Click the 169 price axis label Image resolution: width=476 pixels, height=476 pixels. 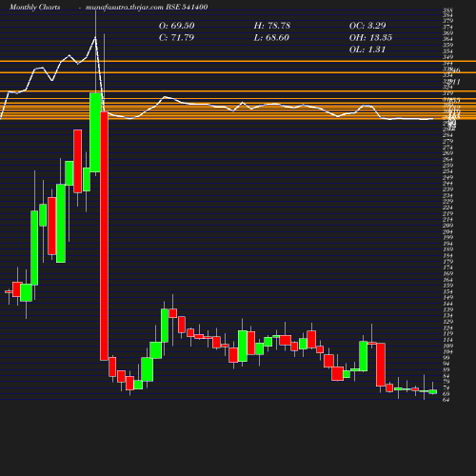pyautogui.click(x=447, y=274)
